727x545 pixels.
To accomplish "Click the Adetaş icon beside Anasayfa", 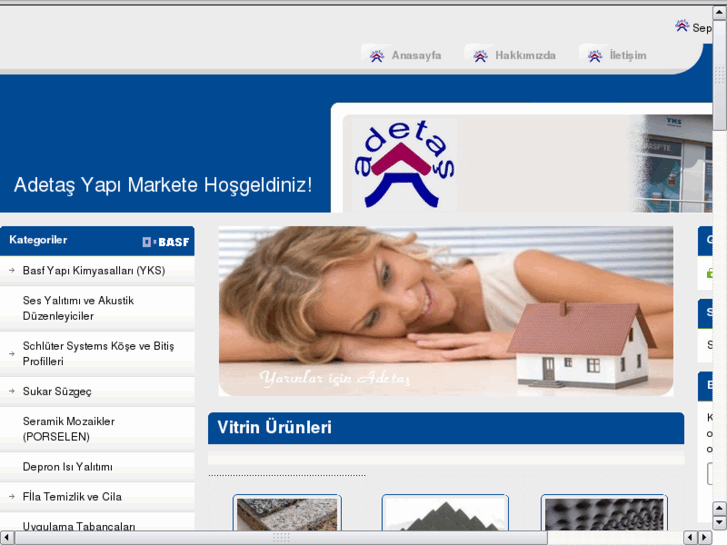I will tap(377, 56).
